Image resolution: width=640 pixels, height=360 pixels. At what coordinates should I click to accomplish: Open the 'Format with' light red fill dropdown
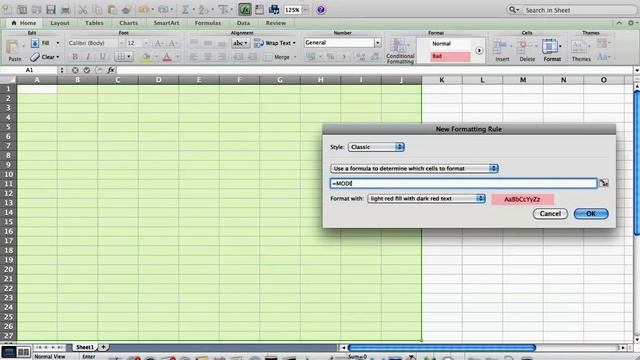[426, 198]
